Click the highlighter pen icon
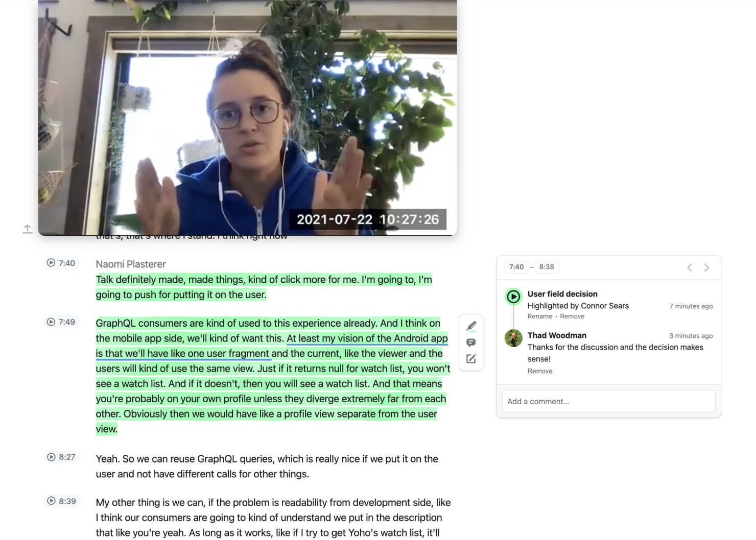Viewport: 756px width, 540px height. 471,326
